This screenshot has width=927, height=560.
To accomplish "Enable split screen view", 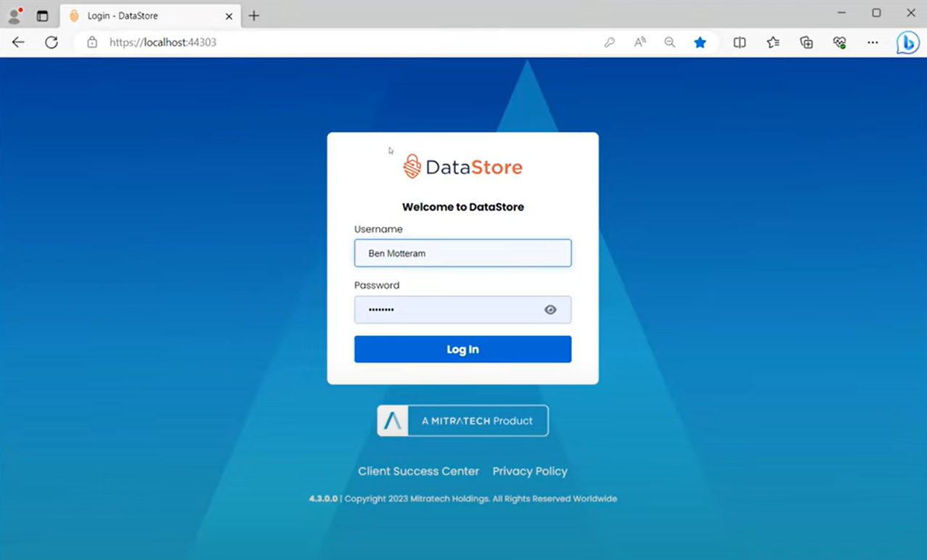I will [739, 42].
